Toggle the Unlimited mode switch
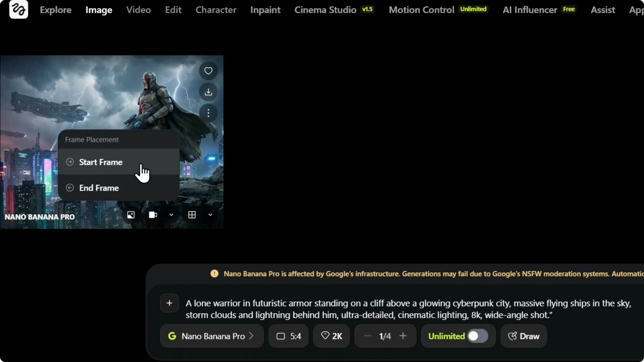This screenshot has height=362, width=644. pyautogui.click(x=478, y=336)
